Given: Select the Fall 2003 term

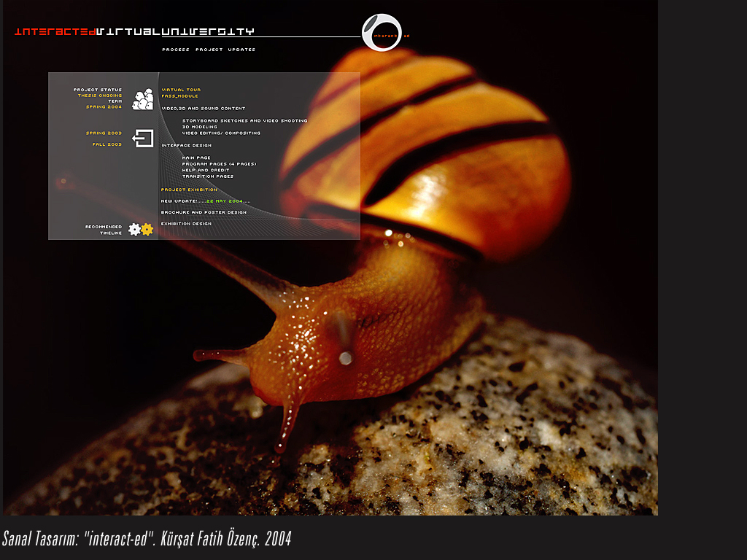Looking at the screenshot, I should tap(107, 144).
